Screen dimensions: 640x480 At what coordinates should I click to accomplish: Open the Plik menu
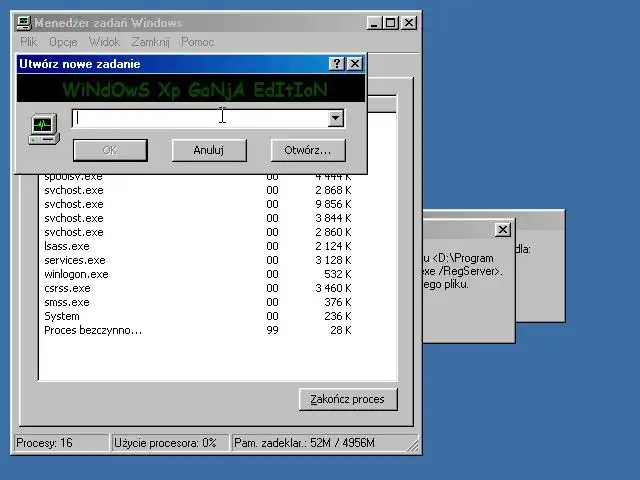[x=29, y=42]
